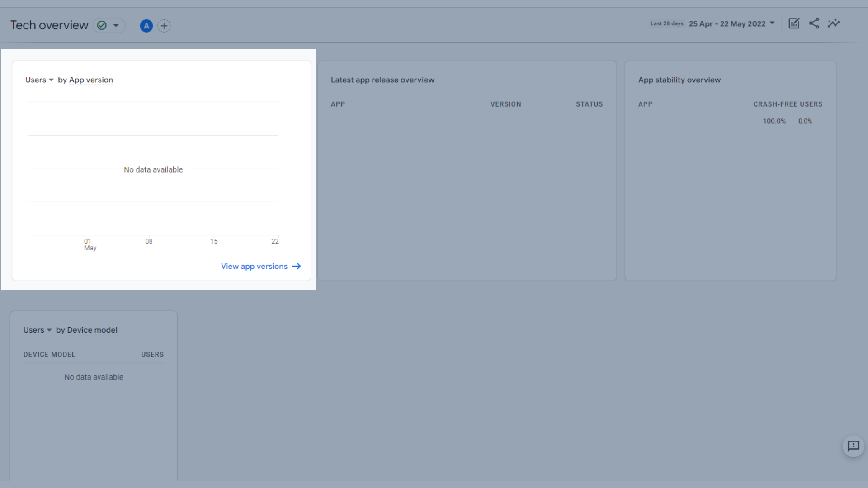
Task: Click the Customize report pencil icon
Action: coord(794,23)
